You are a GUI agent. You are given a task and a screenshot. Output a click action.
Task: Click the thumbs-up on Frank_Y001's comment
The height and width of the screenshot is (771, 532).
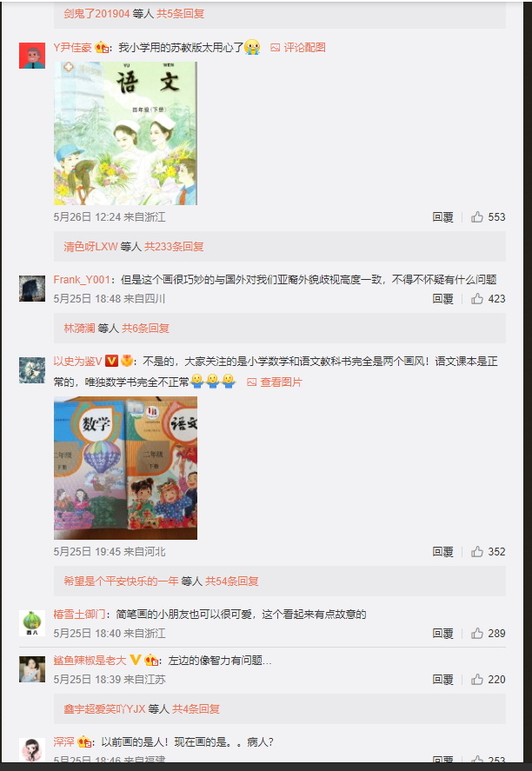(477, 298)
